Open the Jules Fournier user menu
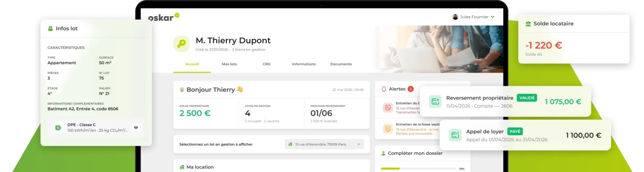This screenshot has width=644, height=172. tap(473, 17)
